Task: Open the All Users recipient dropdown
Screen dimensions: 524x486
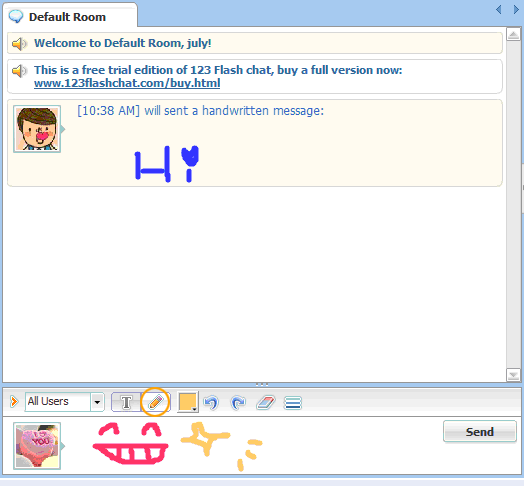Action: (x=64, y=401)
